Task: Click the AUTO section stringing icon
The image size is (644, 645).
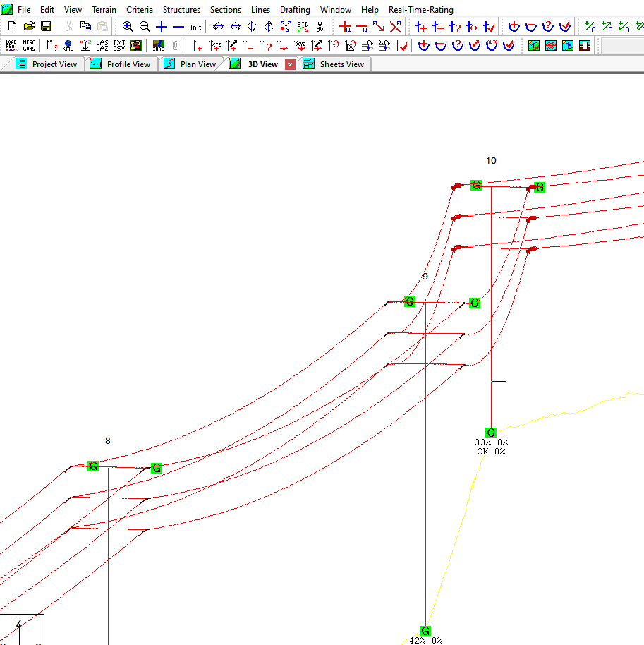Action: pos(492,46)
